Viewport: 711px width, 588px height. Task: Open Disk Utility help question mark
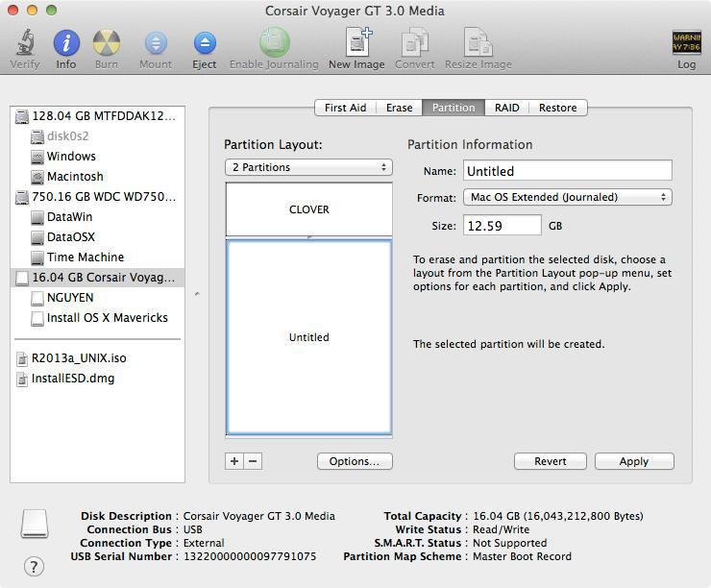pos(34,566)
